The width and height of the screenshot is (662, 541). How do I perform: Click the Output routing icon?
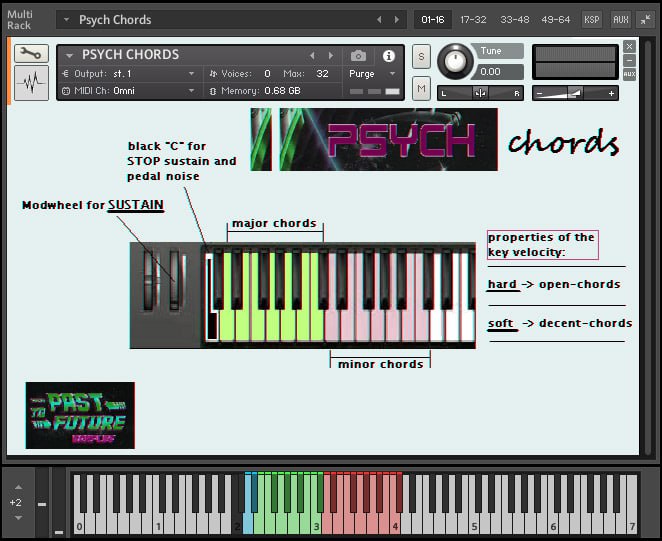tap(65, 73)
